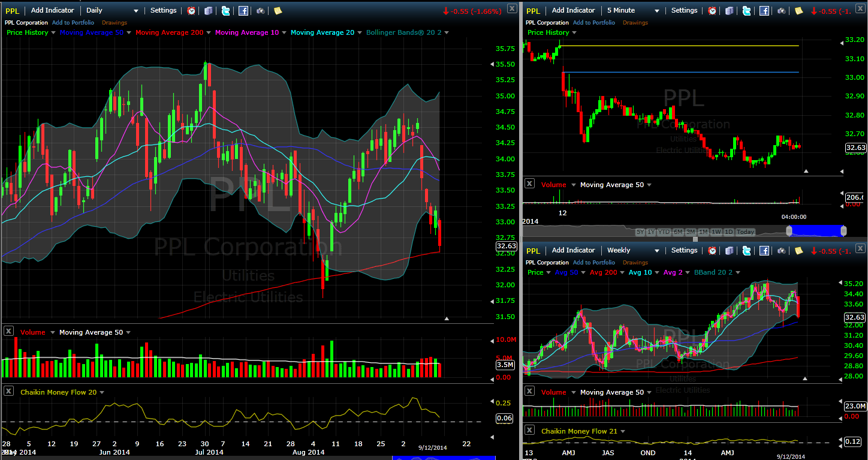
Task: Click Add to Portfolio in Daily chart
Action: (73, 23)
